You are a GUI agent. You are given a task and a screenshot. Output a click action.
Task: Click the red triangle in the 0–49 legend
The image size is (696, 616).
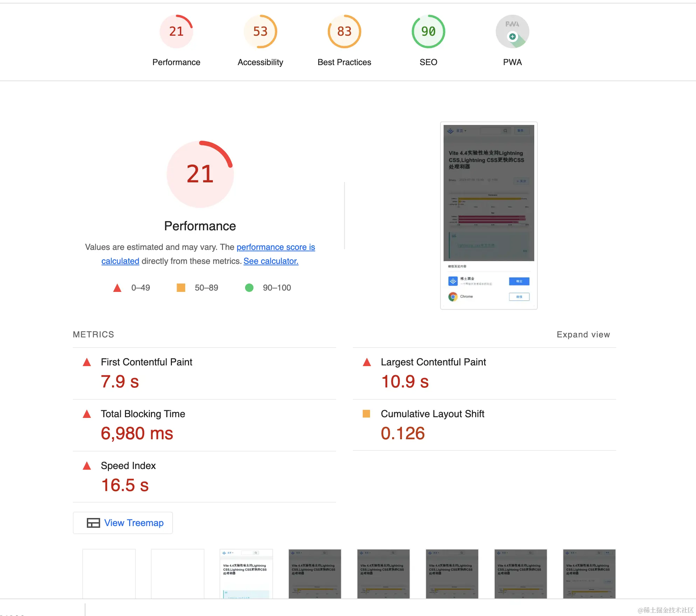pyautogui.click(x=117, y=288)
